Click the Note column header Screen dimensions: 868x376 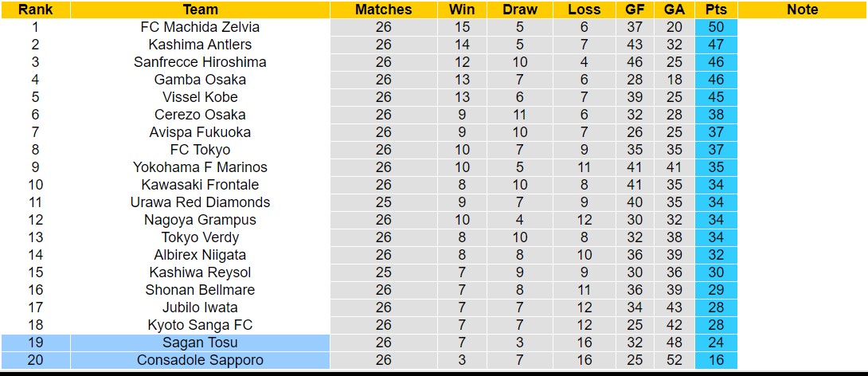tap(802, 10)
